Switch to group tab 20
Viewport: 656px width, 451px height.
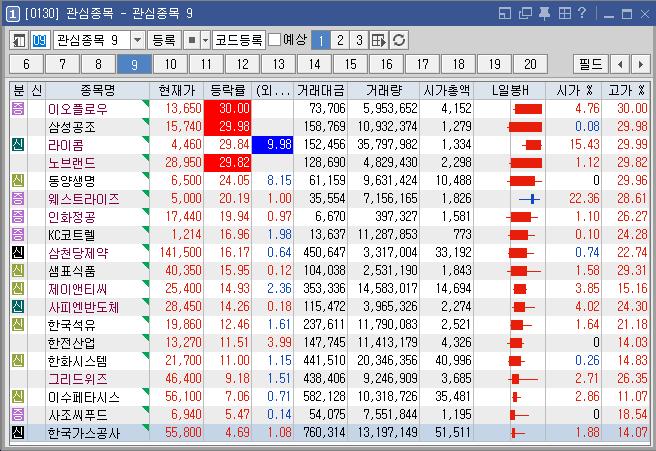(x=530, y=64)
